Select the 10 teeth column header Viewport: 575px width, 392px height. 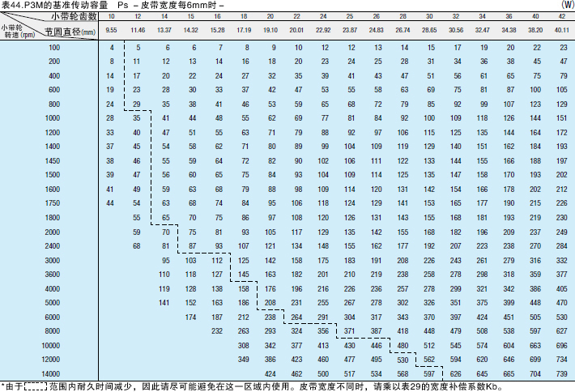coord(112,15)
